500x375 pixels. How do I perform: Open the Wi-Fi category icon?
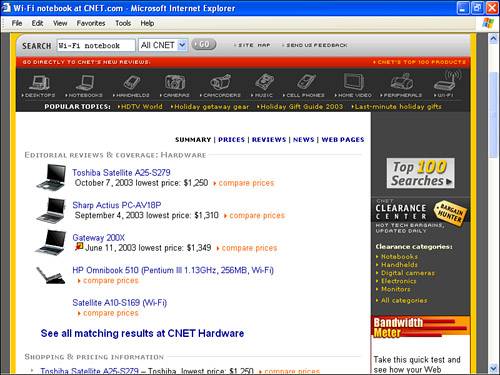coord(447,81)
